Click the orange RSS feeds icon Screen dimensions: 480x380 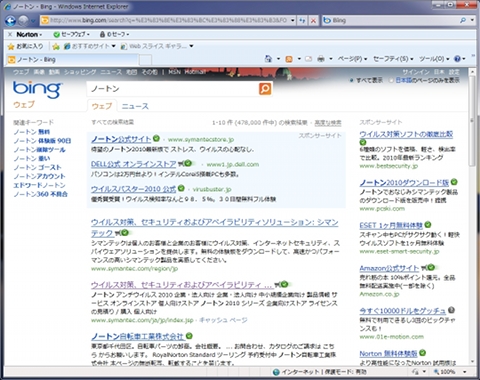[x=289, y=59]
